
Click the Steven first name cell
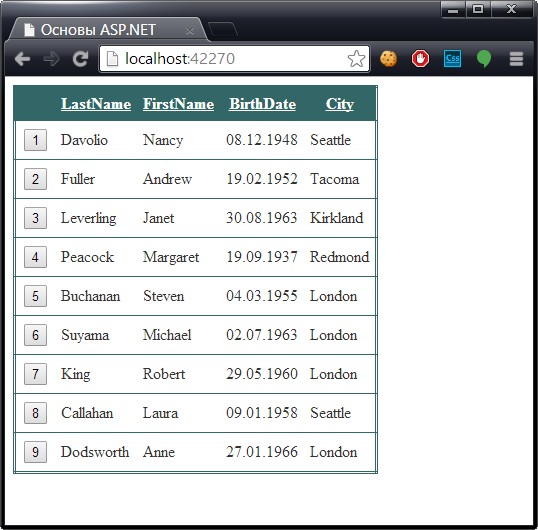164,296
